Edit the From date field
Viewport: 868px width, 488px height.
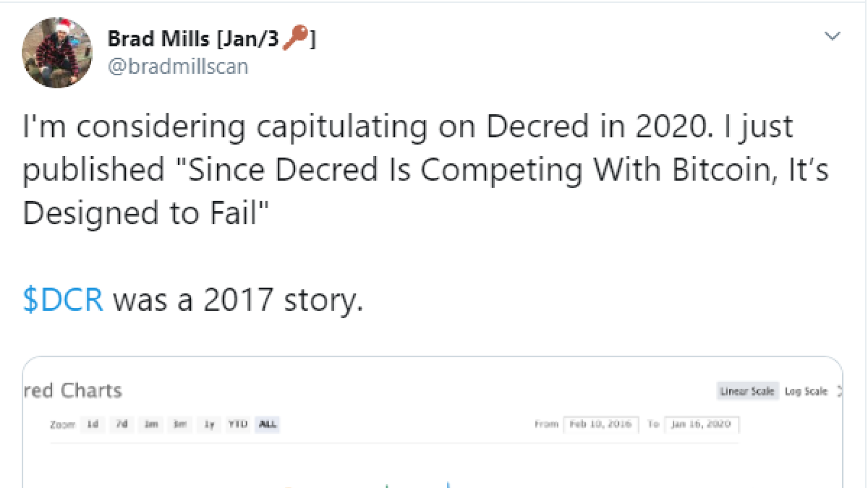601,424
